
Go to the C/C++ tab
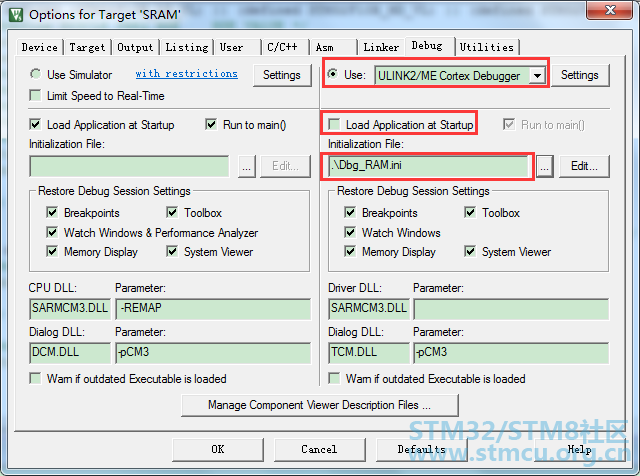[282, 47]
